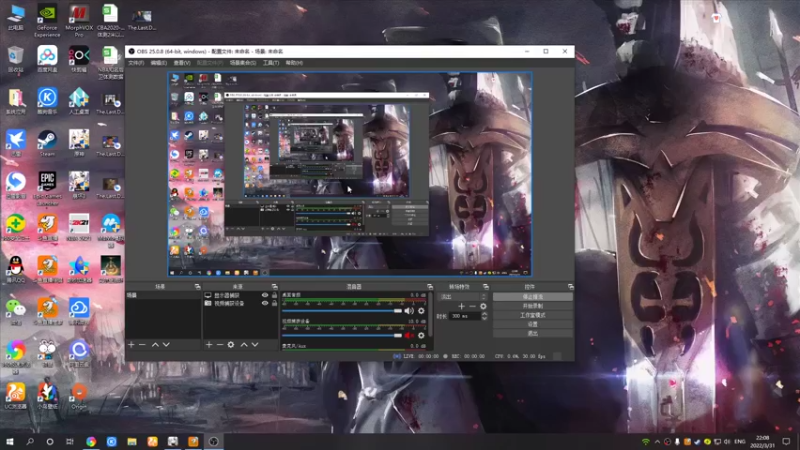This screenshot has width=800, height=450.
Task: Open the Tools menu in OBS
Action: (x=271, y=63)
